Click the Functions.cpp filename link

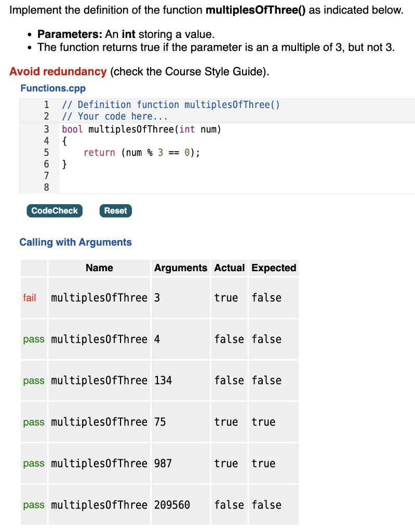52,88
